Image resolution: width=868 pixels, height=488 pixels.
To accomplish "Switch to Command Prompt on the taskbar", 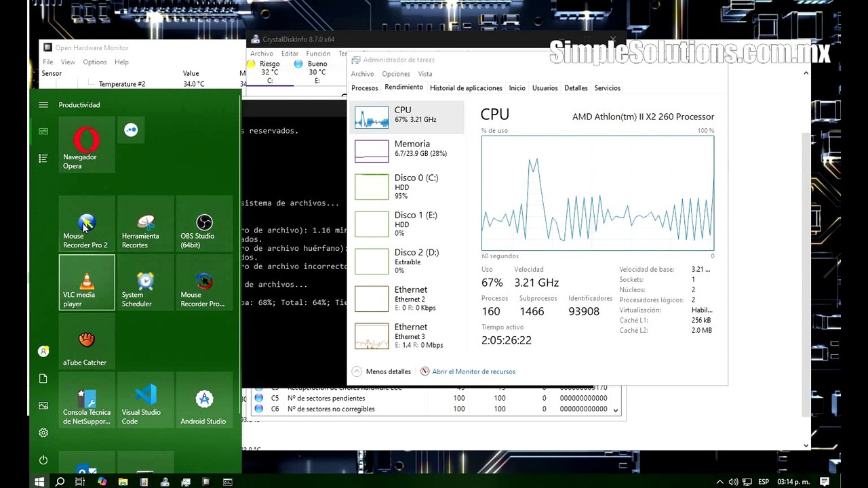I will 228,482.
